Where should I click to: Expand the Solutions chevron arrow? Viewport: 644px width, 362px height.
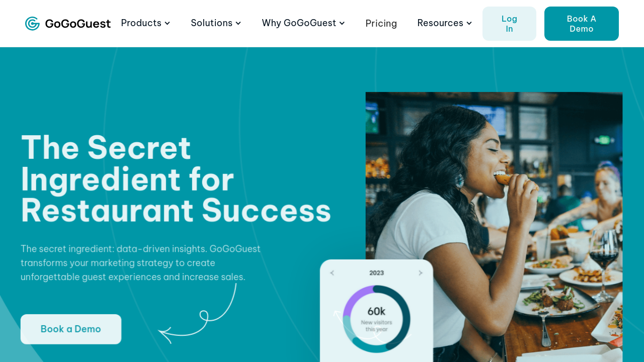coord(238,23)
